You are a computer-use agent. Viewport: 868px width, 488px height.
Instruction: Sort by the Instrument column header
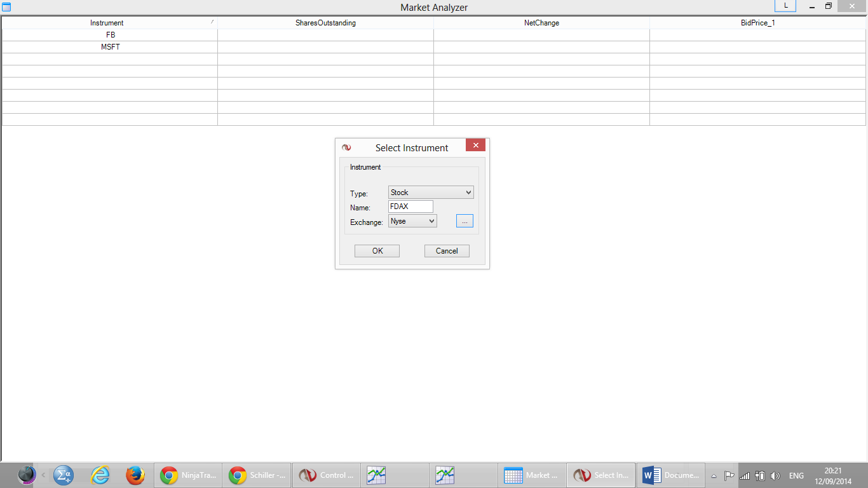[109, 23]
